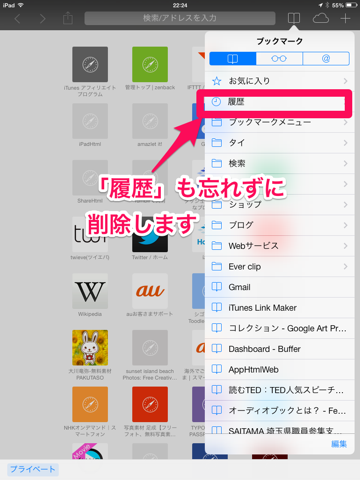Screen dimensions: 360x480
Task: Tap battery indicator in status bar
Action: pos(351,5)
